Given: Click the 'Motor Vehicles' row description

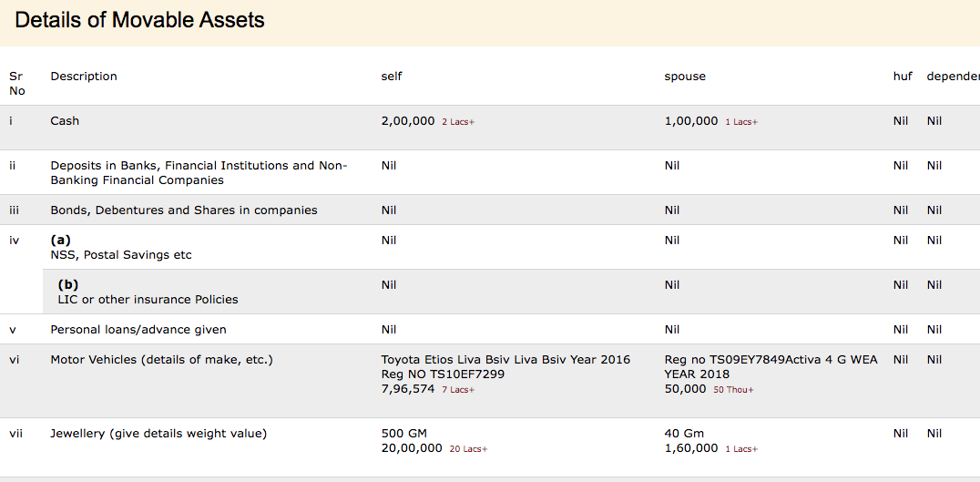Looking at the screenshot, I should (161, 360).
